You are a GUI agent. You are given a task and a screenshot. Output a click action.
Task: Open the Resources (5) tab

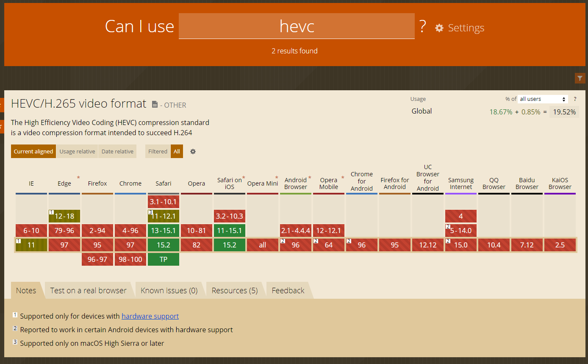[234, 290]
